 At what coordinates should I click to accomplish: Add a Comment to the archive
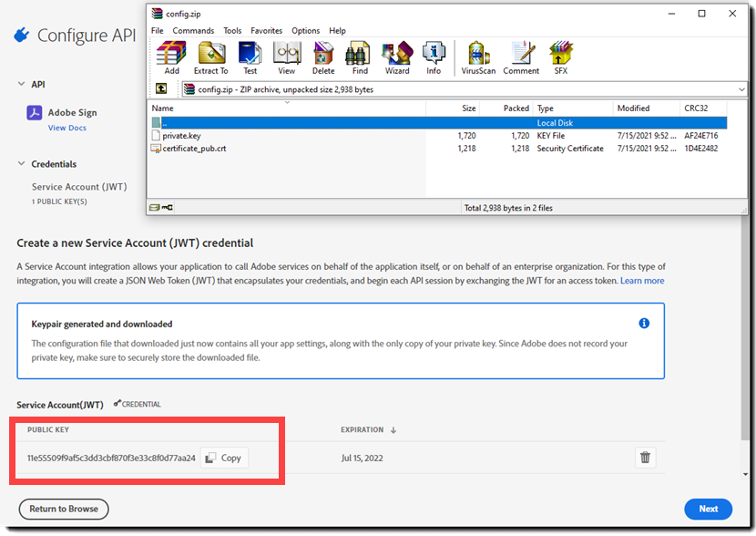click(x=521, y=57)
